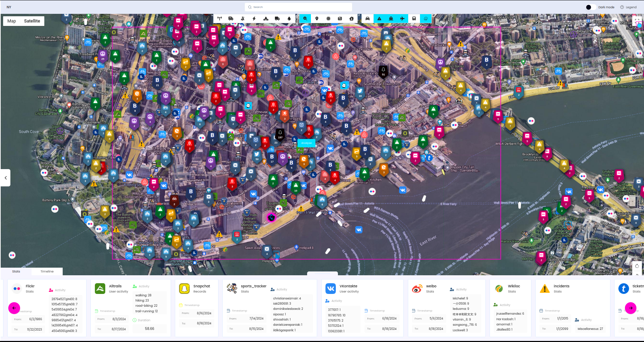Click VKontakte To date 8/18/2024
The width and height of the screenshot is (644, 342).
pyautogui.click(x=390, y=329)
